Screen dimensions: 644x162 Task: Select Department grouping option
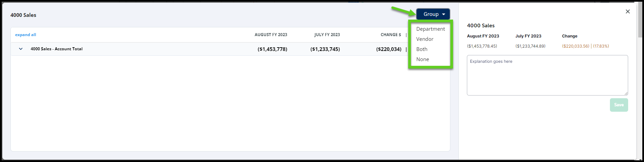pyautogui.click(x=430, y=29)
